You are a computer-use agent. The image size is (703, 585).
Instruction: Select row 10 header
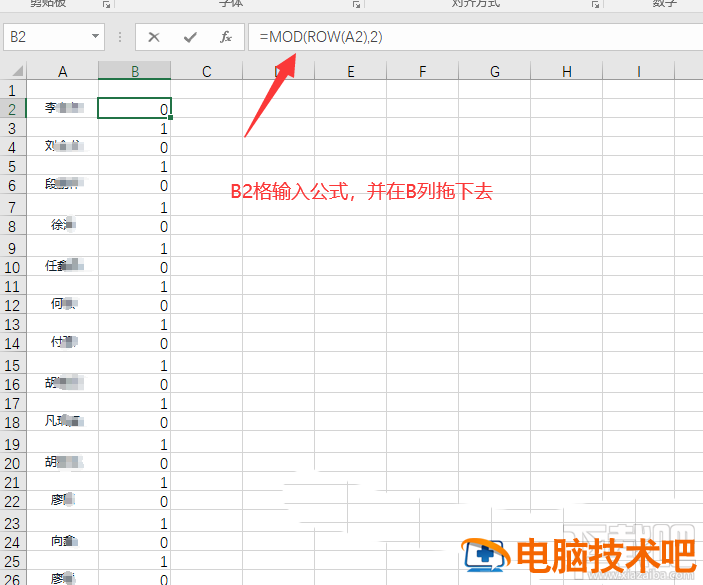tap(13, 267)
